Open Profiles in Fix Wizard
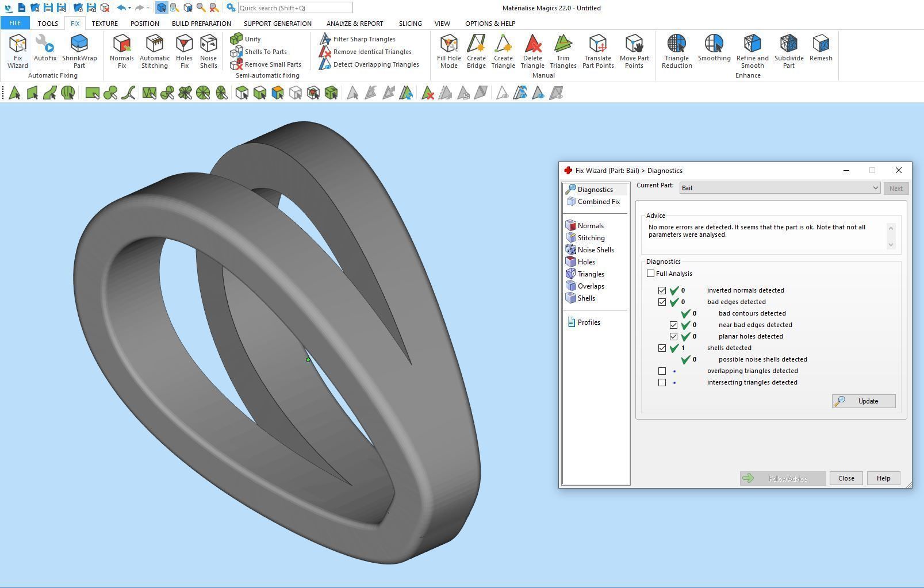 point(584,322)
